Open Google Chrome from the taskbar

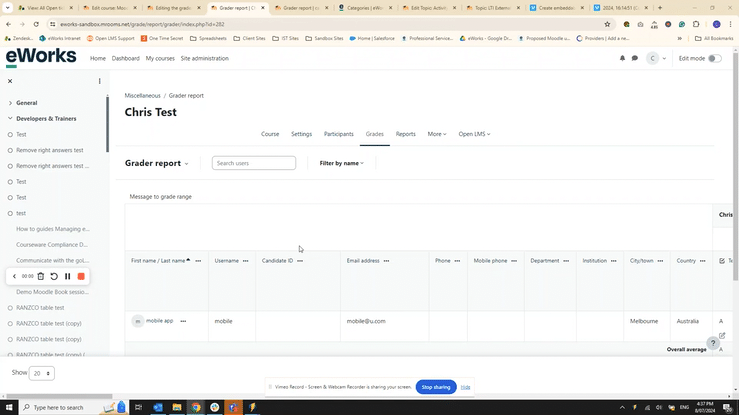[196, 407]
